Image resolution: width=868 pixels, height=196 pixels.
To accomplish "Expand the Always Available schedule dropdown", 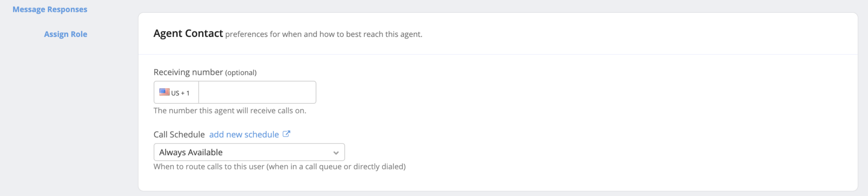I will [x=249, y=152].
